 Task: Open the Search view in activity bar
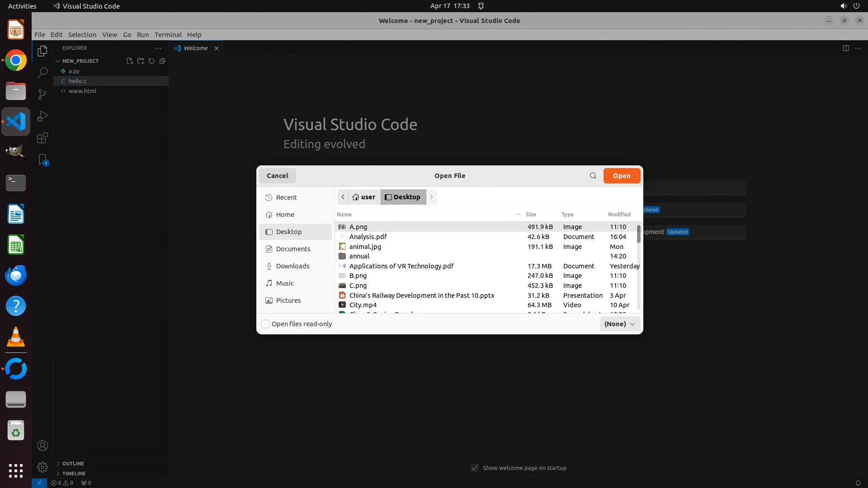coord(42,72)
